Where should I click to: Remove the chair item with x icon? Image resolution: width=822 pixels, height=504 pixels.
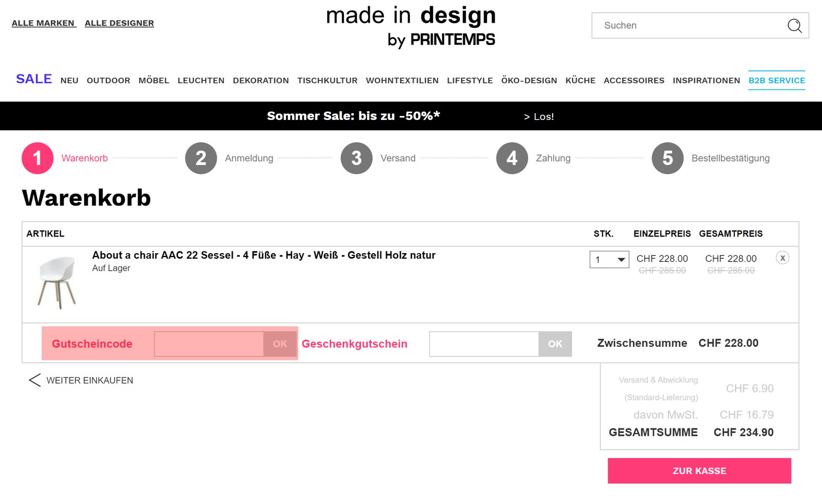(x=783, y=258)
